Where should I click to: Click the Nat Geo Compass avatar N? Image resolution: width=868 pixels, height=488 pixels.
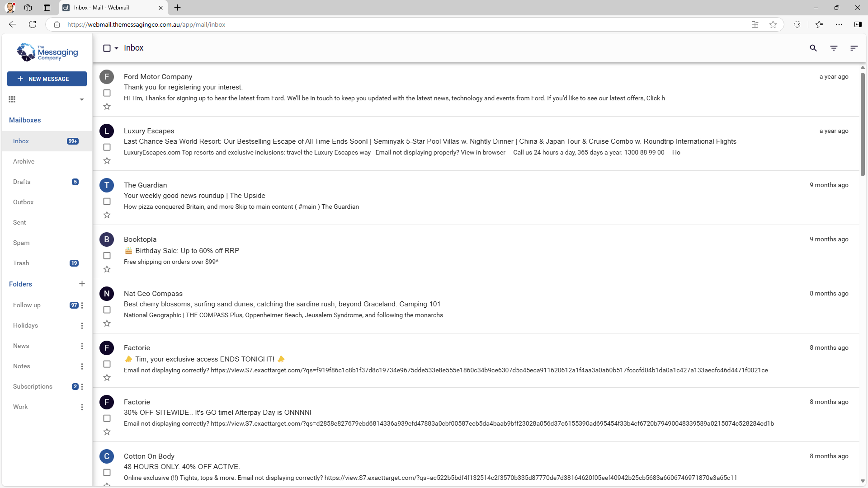107,294
